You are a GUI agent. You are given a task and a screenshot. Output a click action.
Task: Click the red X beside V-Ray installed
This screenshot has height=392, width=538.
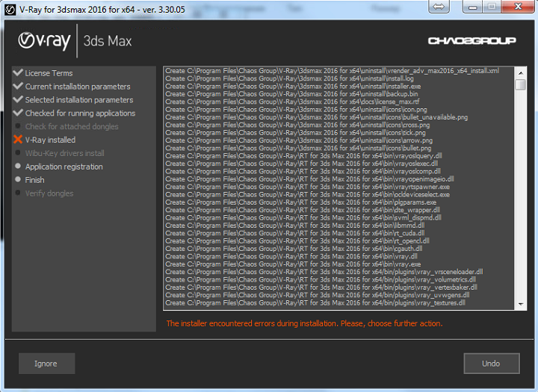pos(18,139)
